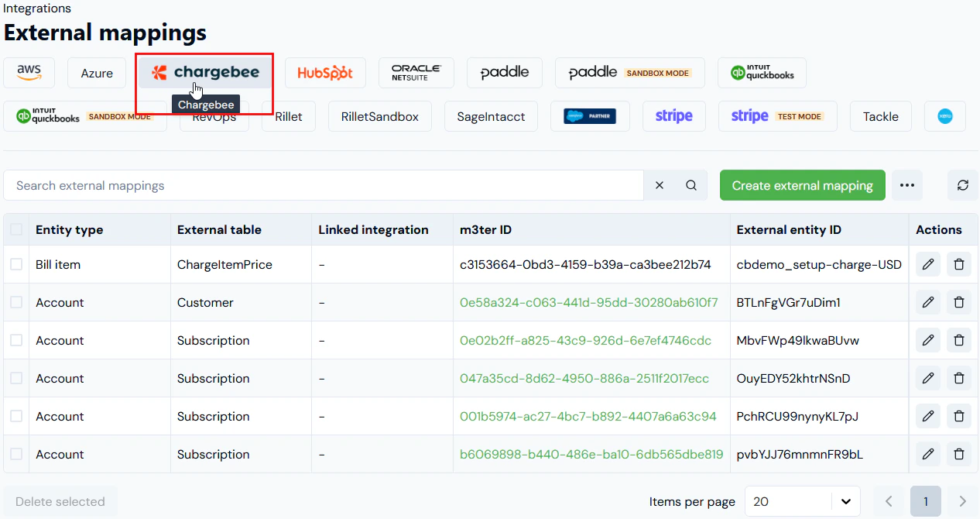Image resolution: width=980 pixels, height=519 pixels.
Task: Select Paddle Sandbox Mode integration
Action: pos(630,73)
